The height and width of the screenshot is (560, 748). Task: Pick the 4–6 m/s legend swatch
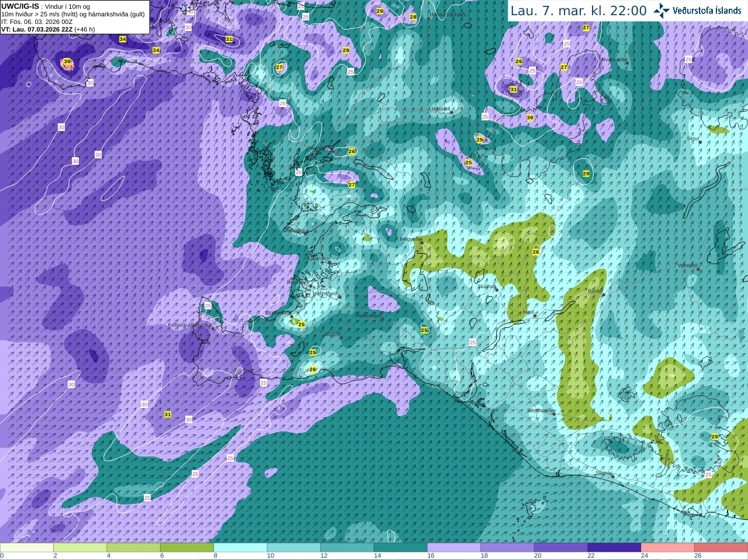click(x=134, y=548)
